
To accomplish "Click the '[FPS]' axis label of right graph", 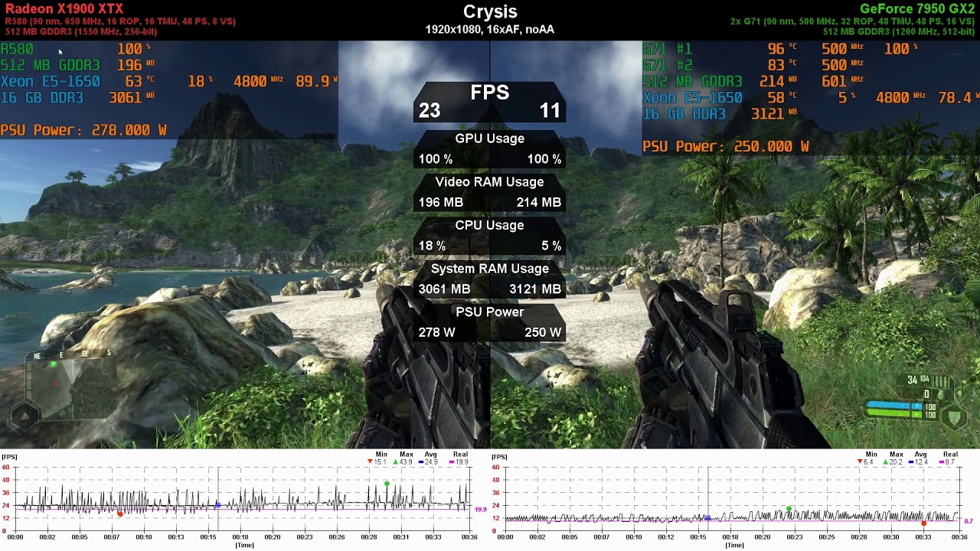I will pyautogui.click(x=499, y=457).
